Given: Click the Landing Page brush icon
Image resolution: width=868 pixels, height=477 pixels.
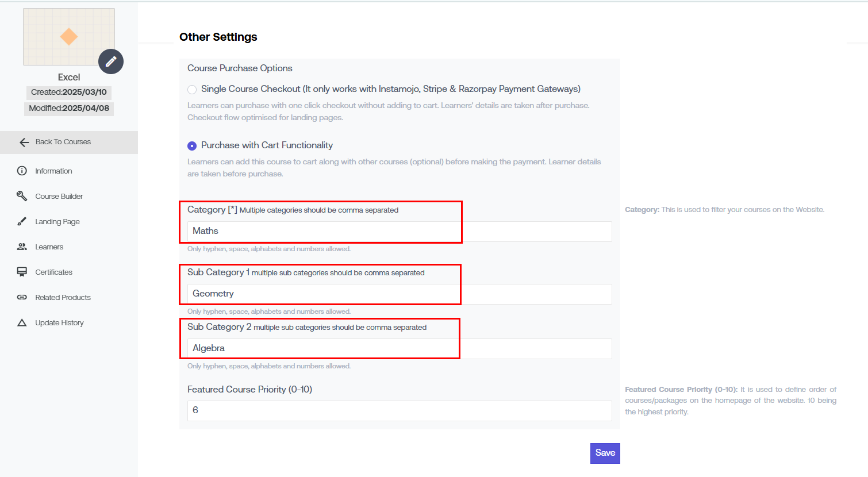Looking at the screenshot, I should click(x=22, y=221).
